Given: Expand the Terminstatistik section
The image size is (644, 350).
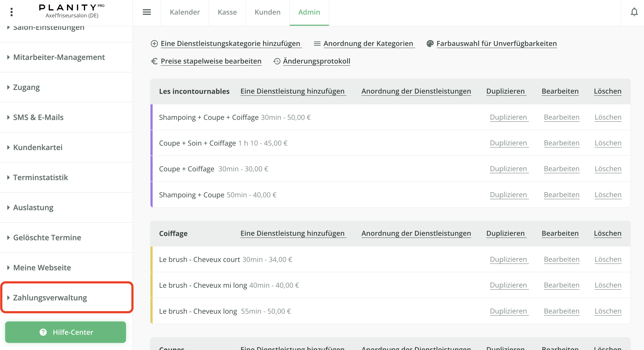Looking at the screenshot, I should tap(41, 177).
